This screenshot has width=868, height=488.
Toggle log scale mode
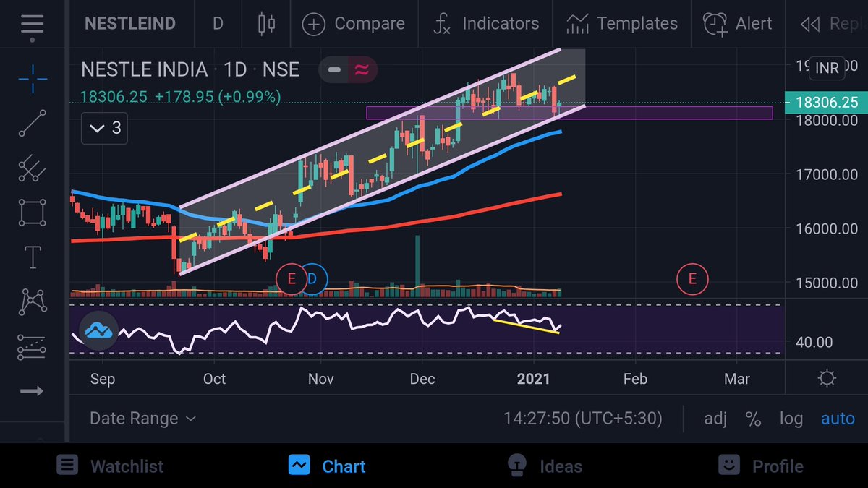[791, 418]
